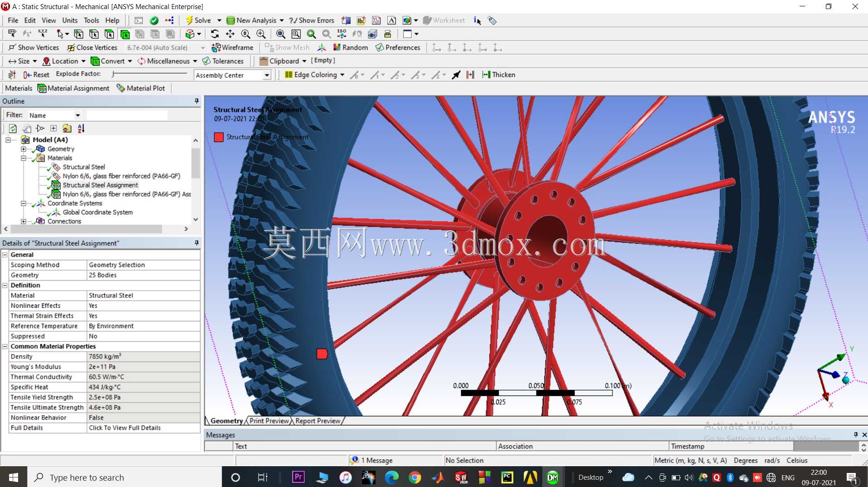The width and height of the screenshot is (868, 487).
Task: Open PyCharm from the taskbar
Action: [x=507, y=477]
